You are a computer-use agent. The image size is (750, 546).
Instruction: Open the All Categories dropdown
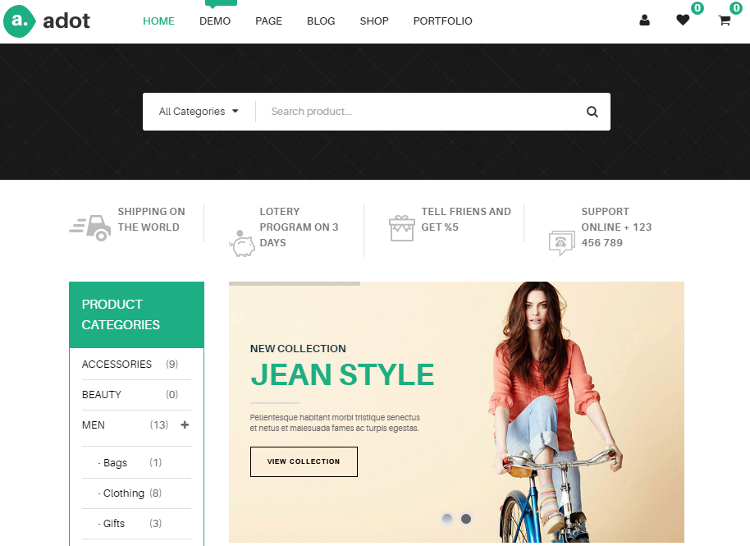tap(199, 111)
